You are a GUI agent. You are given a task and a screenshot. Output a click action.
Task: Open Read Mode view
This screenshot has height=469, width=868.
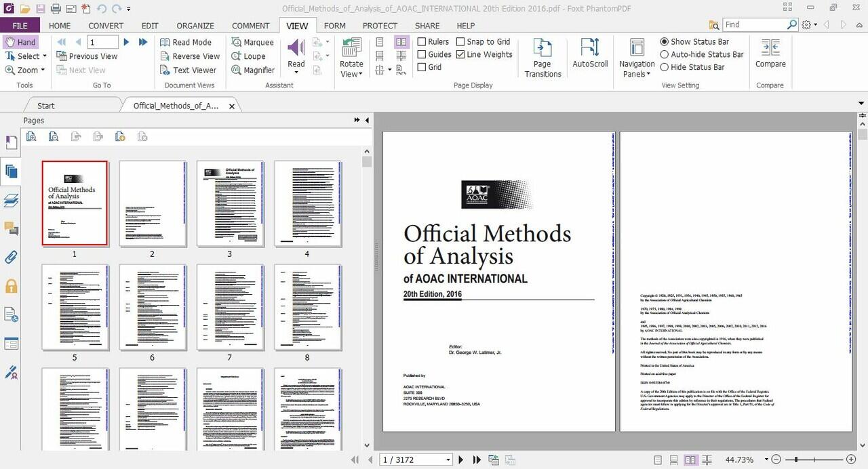pyautogui.click(x=186, y=42)
